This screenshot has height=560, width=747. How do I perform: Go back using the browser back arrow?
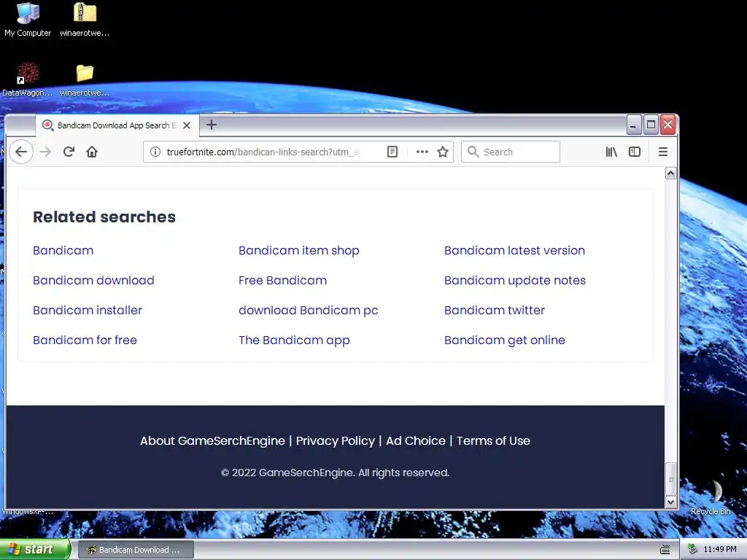coord(21,152)
